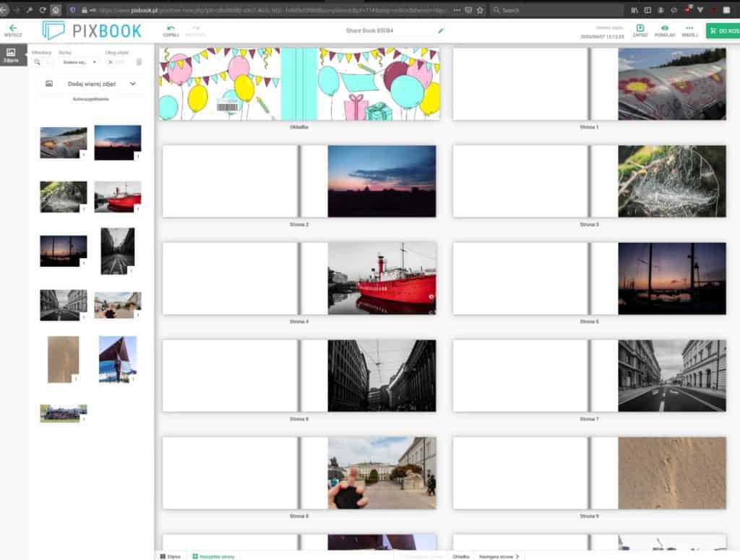
Task: Open the Sortuj sort dropdown
Action: (79, 62)
